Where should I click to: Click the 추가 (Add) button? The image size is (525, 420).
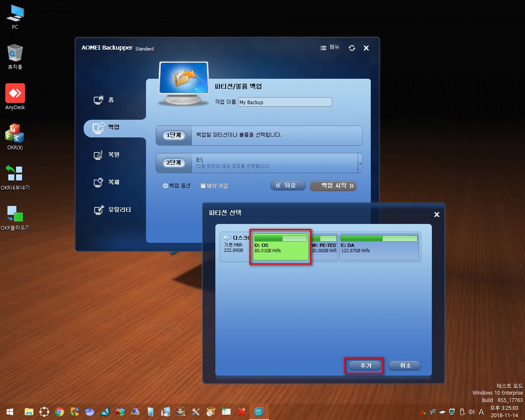click(365, 365)
